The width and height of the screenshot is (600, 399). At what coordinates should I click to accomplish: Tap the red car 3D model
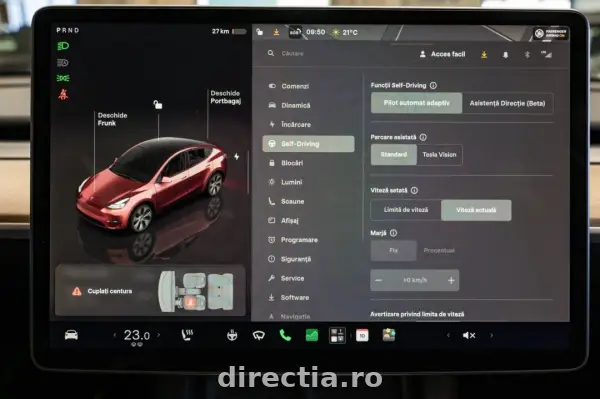152,184
